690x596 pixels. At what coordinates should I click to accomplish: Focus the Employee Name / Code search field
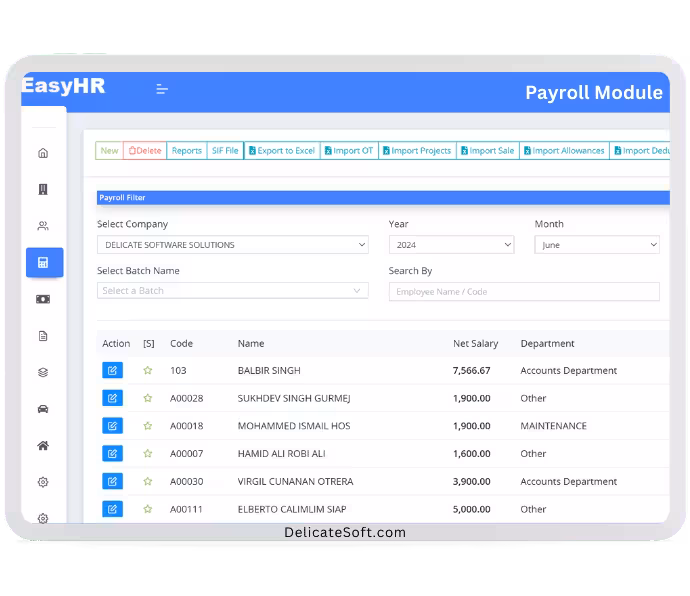pyautogui.click(x=524, y=291)
